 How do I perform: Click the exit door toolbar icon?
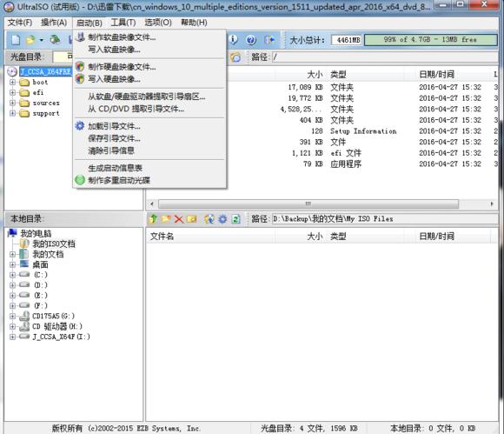(x=269, y=40)
